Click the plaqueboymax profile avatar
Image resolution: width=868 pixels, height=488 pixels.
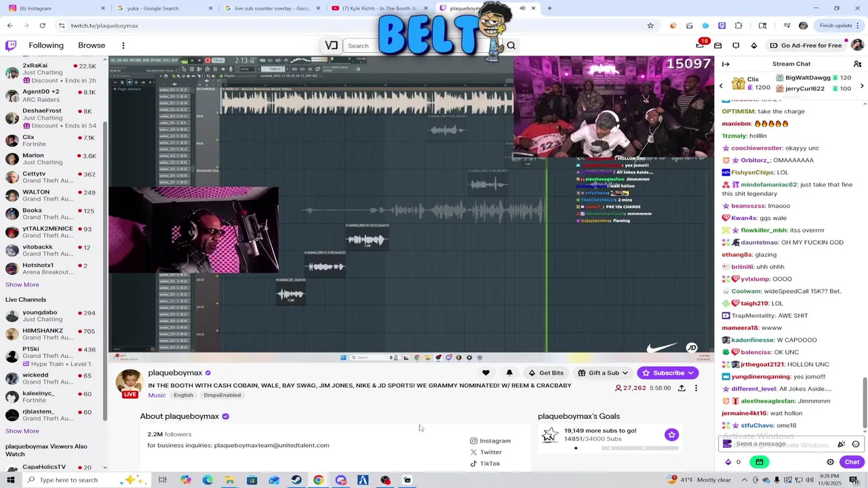pyautogui.click(x=129, y=382)
